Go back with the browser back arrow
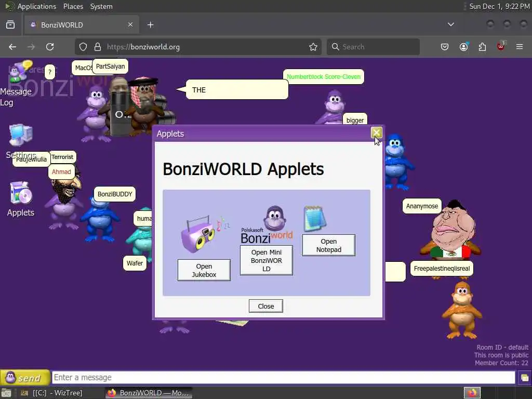This screenshot has height=399, width=532. [x=12, y=47]
